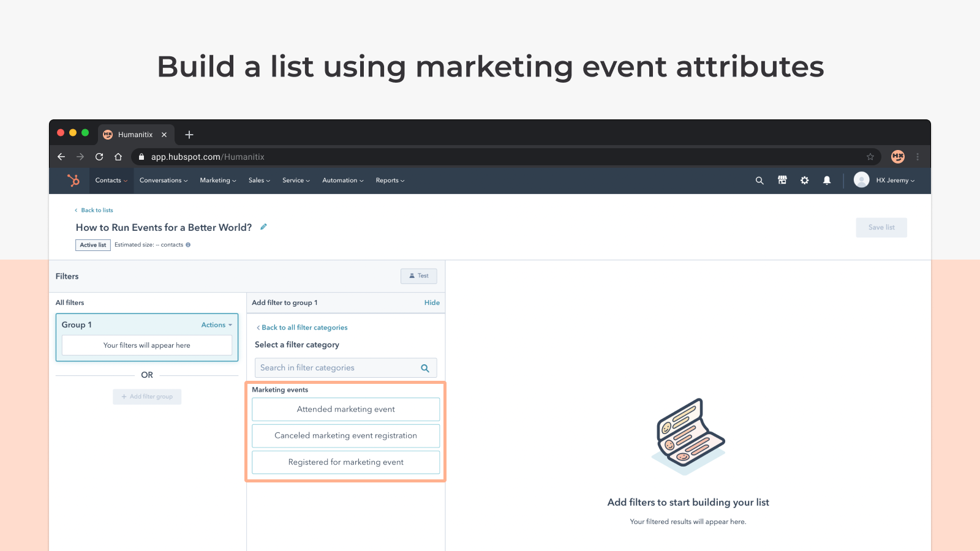Click the estimated size info icon
This screenshot has width=980, height=551.
pyautogui.click(x=189, y=244)
